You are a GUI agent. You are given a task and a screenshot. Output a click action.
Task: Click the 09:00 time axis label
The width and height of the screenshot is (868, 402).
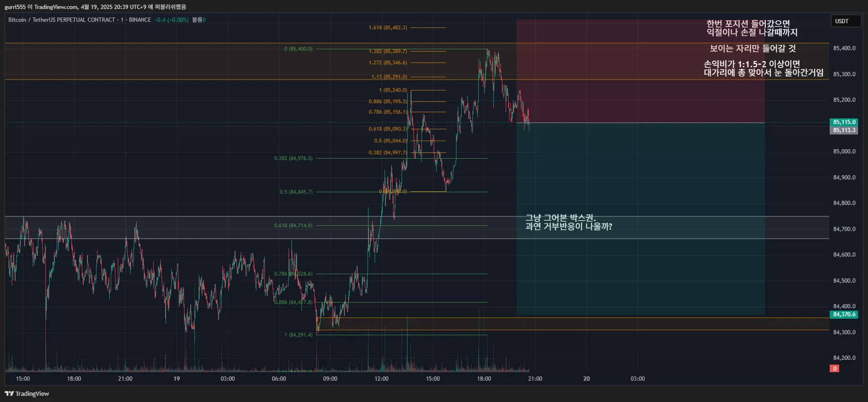coord(330,379)
